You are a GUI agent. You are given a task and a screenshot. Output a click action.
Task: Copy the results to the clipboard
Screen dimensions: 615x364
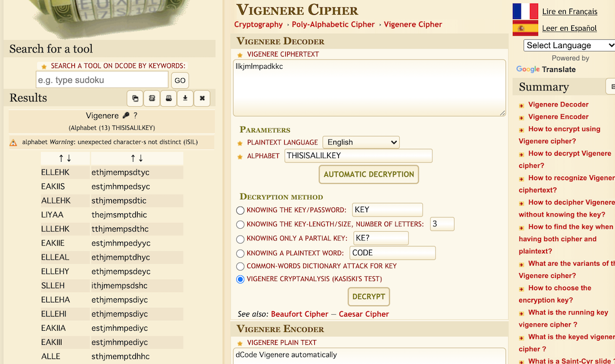point(135,98)
